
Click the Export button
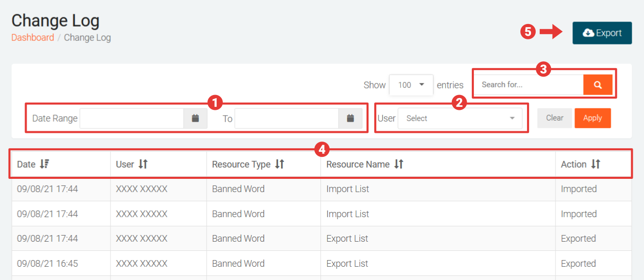tap(602, 33)
